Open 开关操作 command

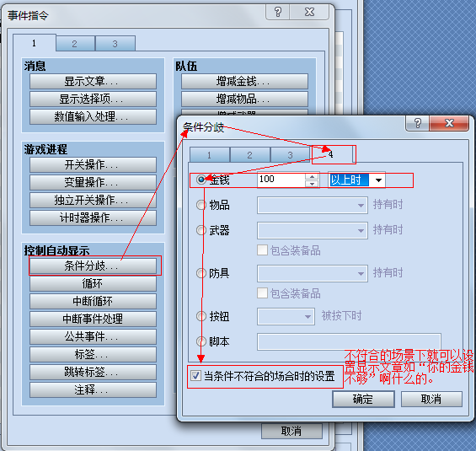click(93, 164)
